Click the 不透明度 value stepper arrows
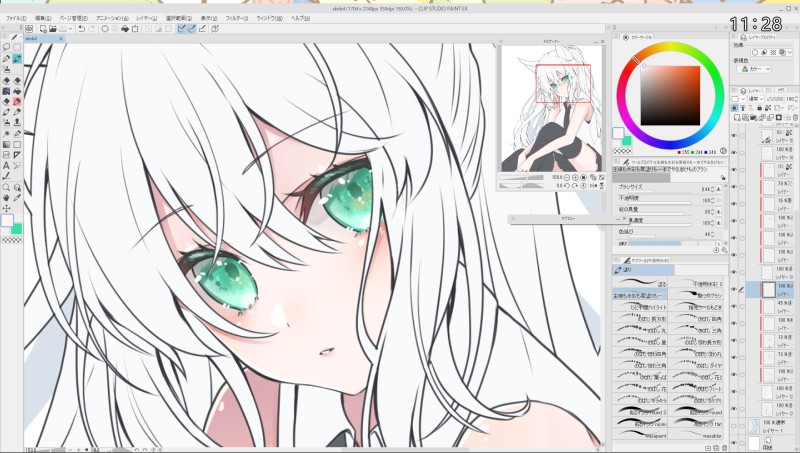The image size is (800, 453). point(712,200)
